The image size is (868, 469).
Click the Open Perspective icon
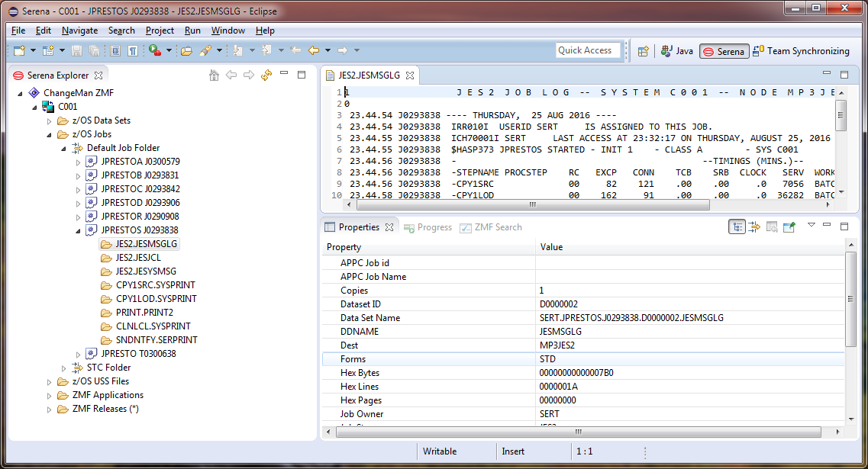643,51
